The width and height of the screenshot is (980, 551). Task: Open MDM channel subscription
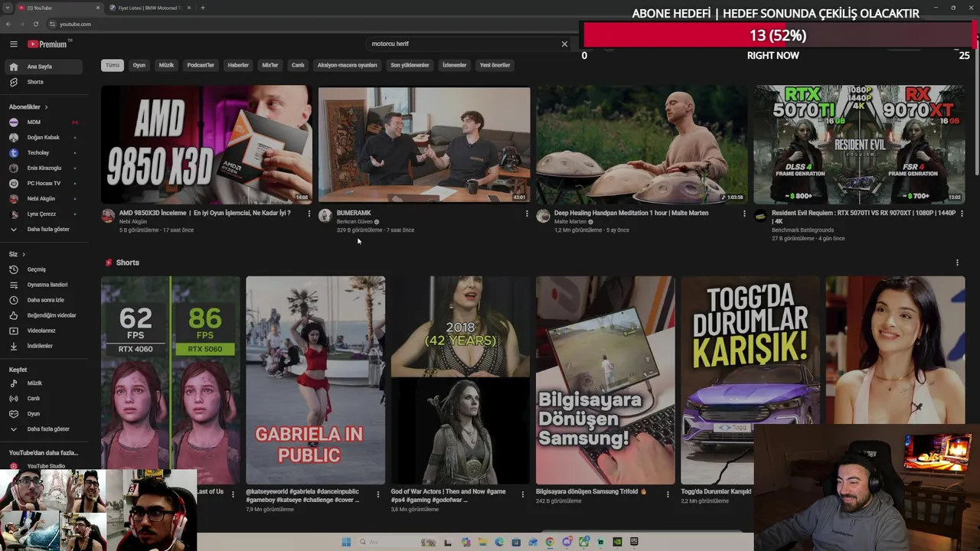tap(42, 122)
